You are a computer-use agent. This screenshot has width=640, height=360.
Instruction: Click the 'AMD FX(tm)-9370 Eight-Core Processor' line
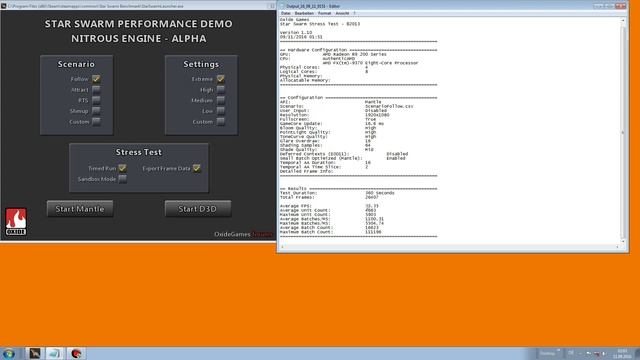(370, 63)
